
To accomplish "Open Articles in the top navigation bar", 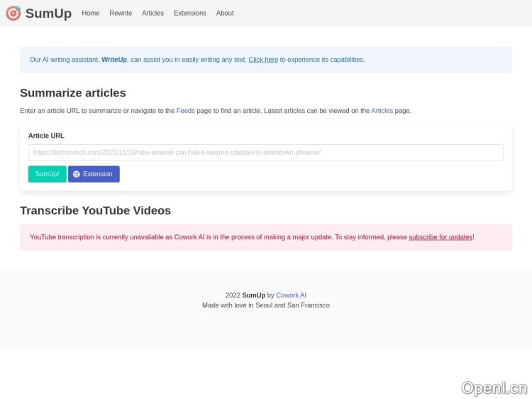I will tap(153, 13).
